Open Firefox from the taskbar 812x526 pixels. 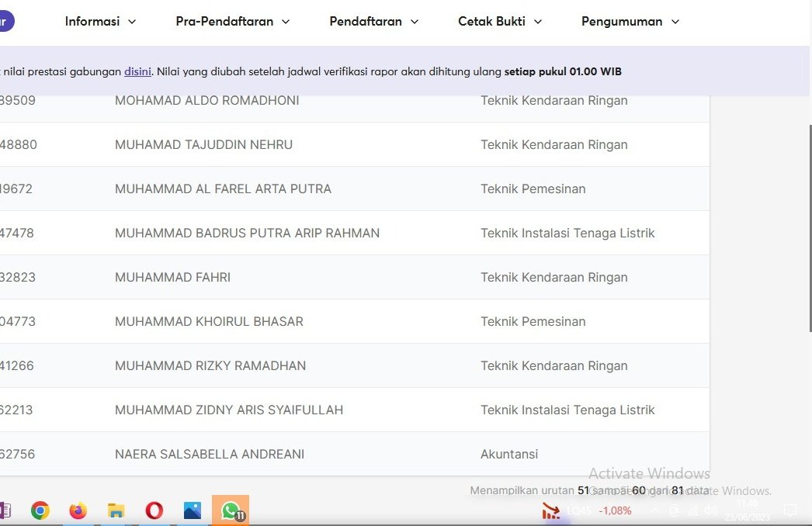coord(78,510)
